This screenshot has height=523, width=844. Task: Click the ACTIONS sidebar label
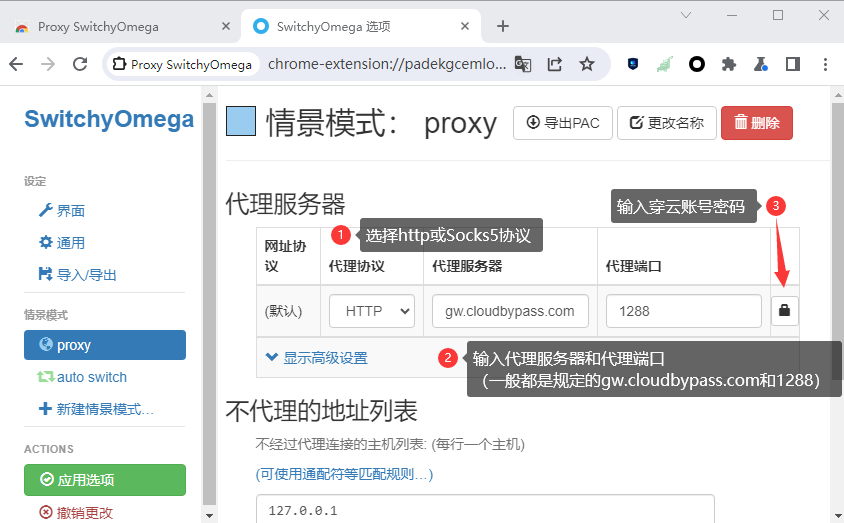tap(49, 449)
